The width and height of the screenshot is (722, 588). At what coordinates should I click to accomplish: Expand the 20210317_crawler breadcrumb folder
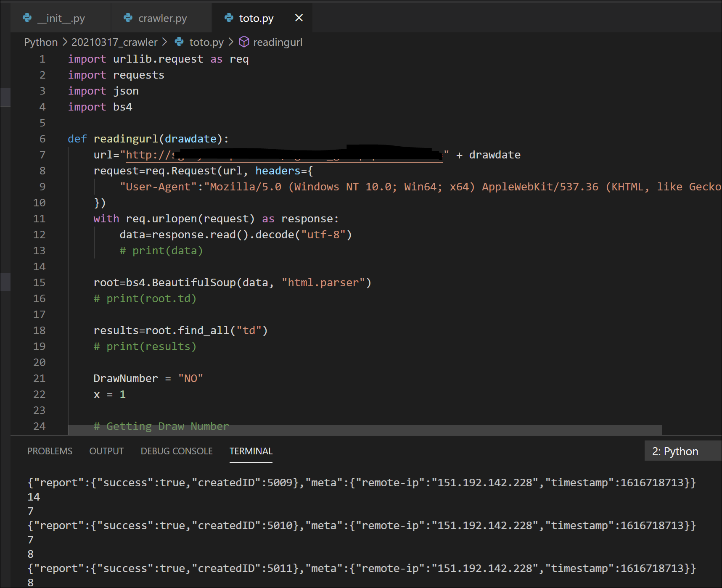[114, 42]
